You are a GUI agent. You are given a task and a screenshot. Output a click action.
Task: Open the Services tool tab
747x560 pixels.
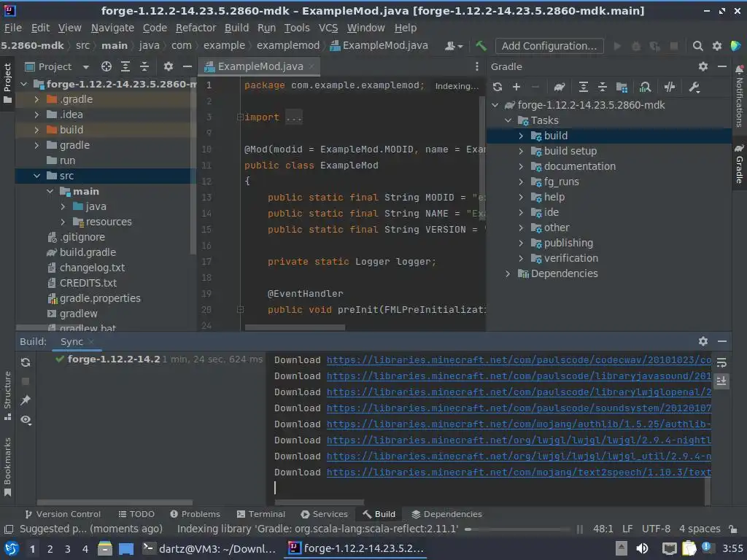click(324, 514)
